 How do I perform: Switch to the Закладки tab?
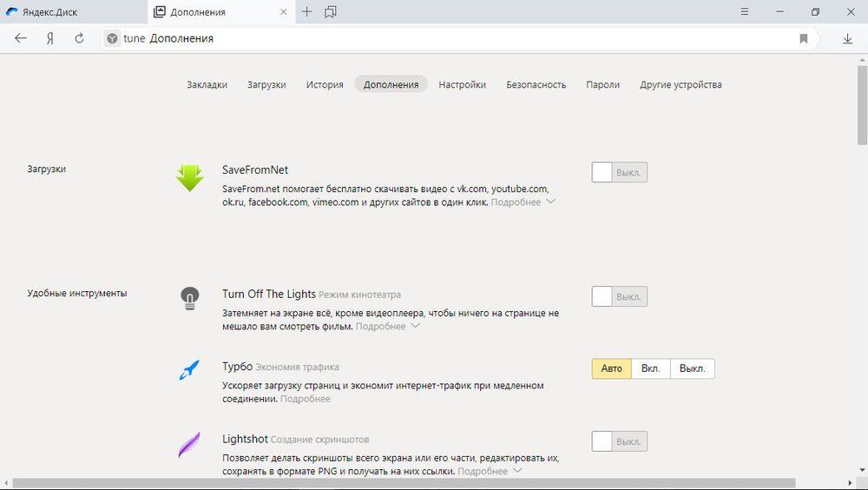[207, 85]
